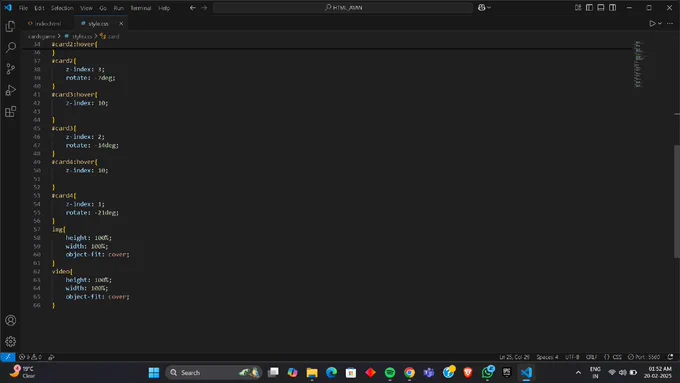The height and width of the screenshot is (383, 680).
Task: Open the Help menu
Action: (x=164, y=8)
